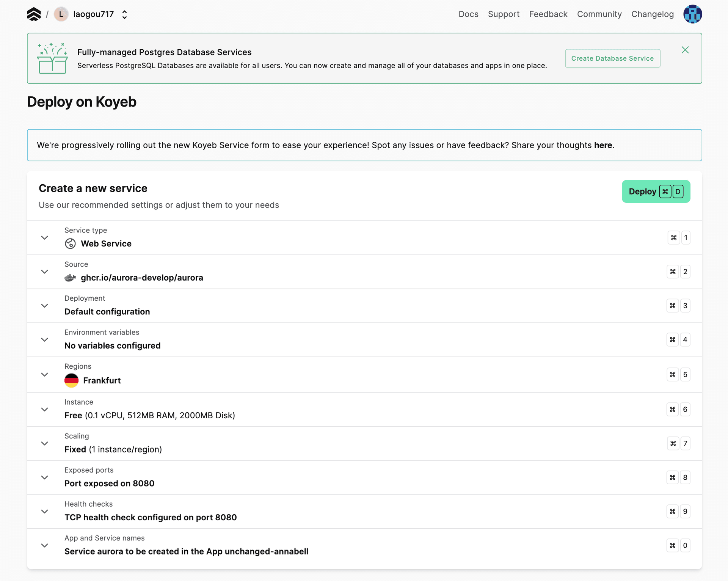Open the Community menu link
The image size is (728, 581).
599,14
